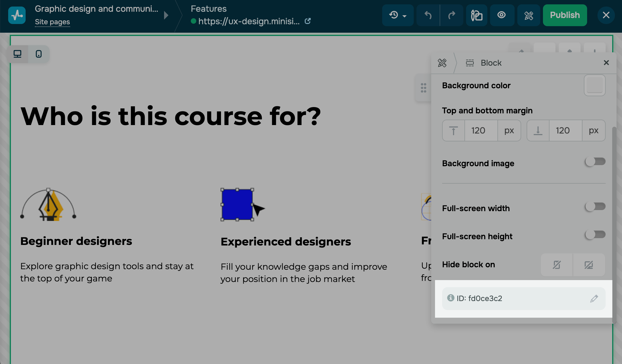This screenshot has height=364, width=622.
Task: Click the paint bucket styles icon
Action: (x=476, y=15)
